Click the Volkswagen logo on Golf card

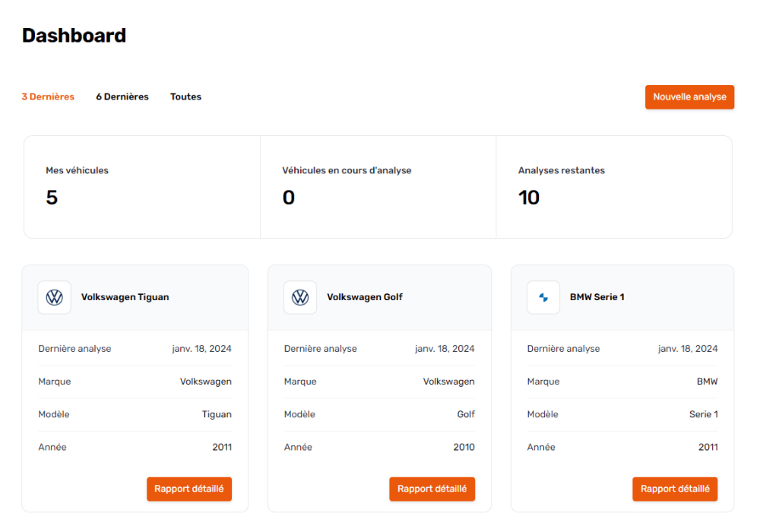click(x=300, y=297)
